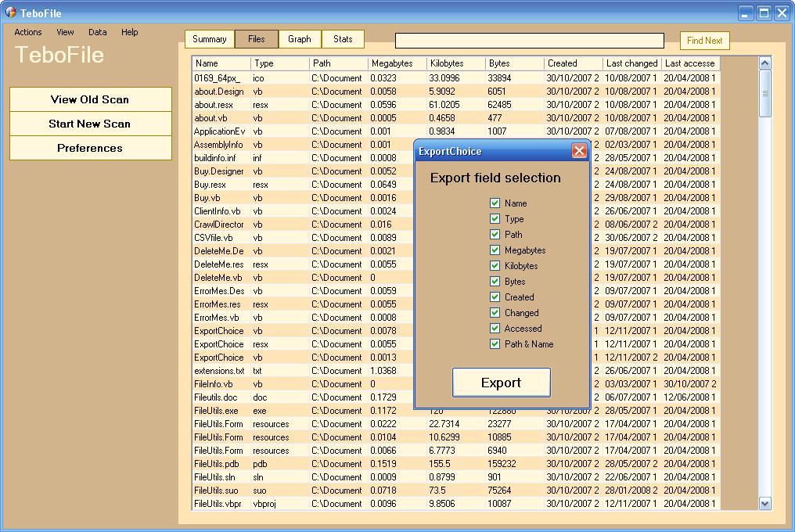Click the View Old Scan button
Screen dimensions: 795x532
coord(90,99)
